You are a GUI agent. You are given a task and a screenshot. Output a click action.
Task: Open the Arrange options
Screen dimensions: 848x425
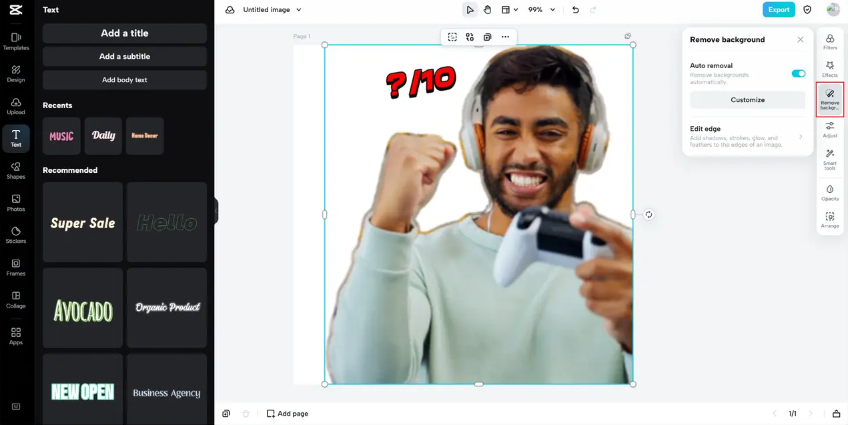(x=830, y=220)
